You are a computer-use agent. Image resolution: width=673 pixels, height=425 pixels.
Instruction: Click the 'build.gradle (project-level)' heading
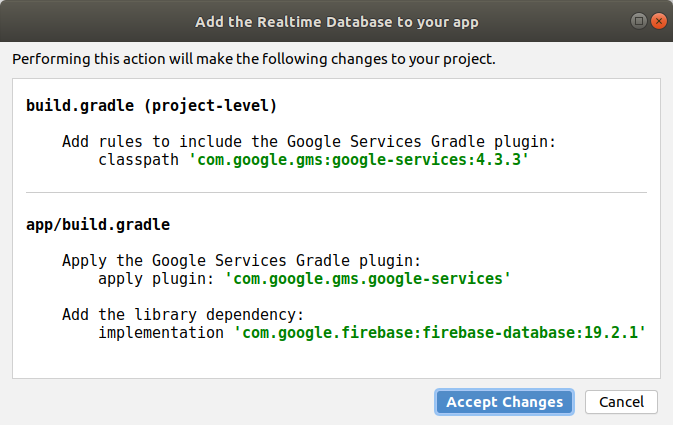151,105
